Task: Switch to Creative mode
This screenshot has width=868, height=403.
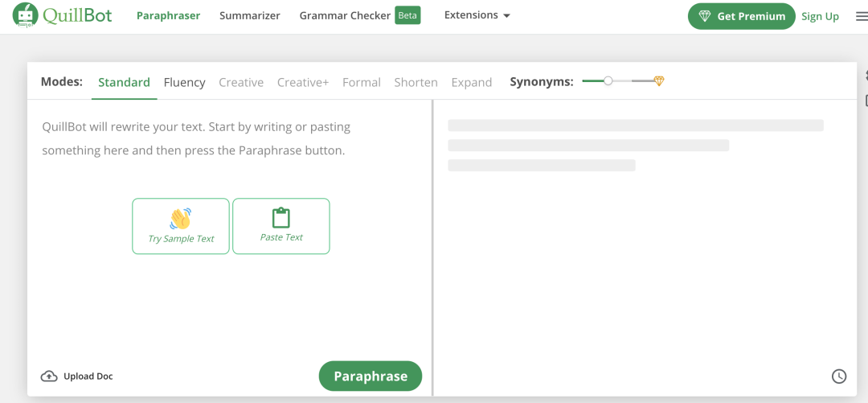Action: click(241, 83)
